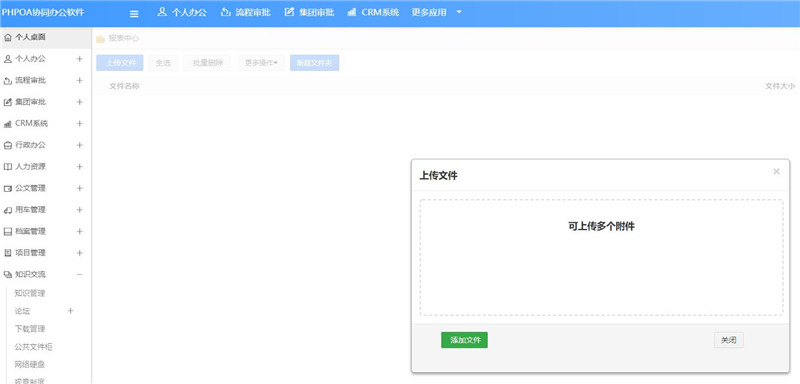This screenshot has height=384, width=800.
Task: Expand 流程审批 with its plus sign
Action: click(x=80, y=81)
